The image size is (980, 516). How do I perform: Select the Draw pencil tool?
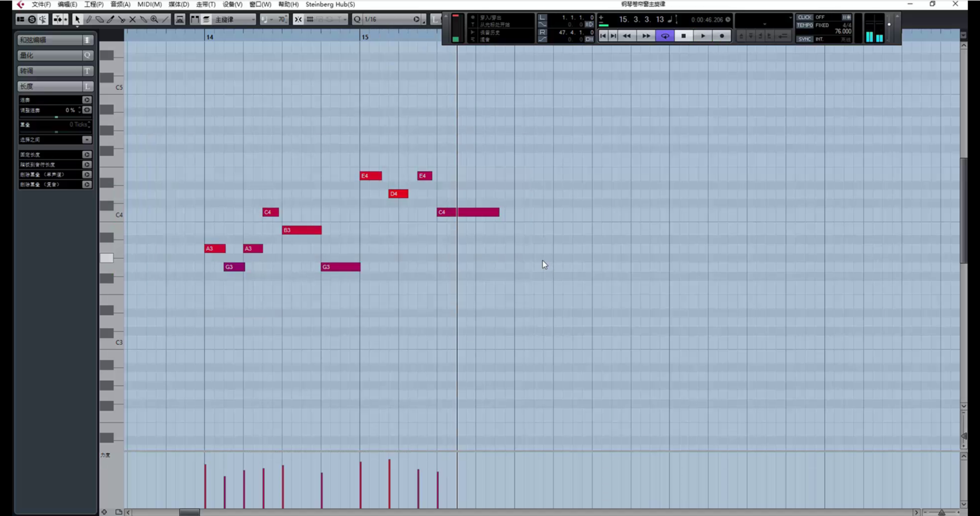88,19
